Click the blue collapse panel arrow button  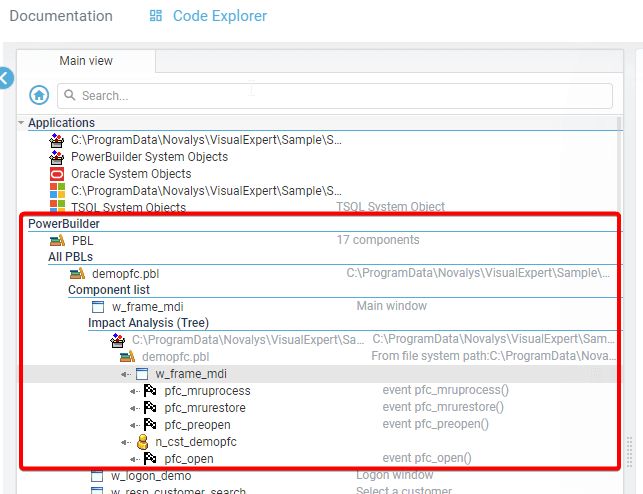pyautogui.click(x=5, y=78)
